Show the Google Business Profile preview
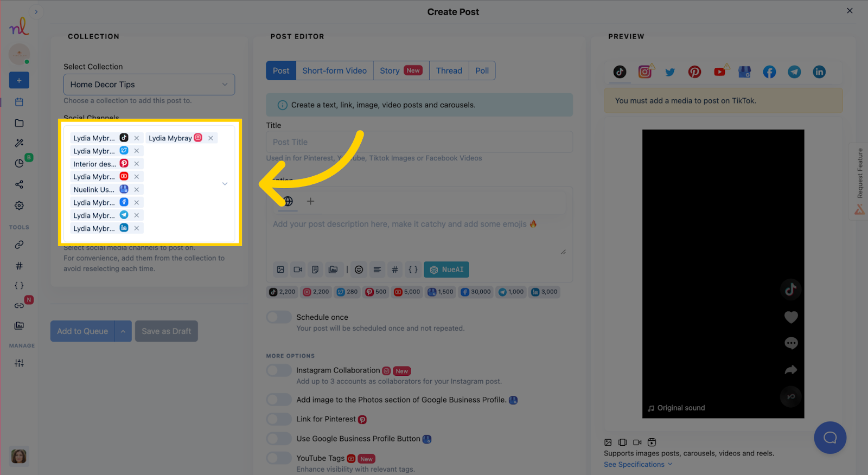 pyautogui.click(x=744, y=72)
